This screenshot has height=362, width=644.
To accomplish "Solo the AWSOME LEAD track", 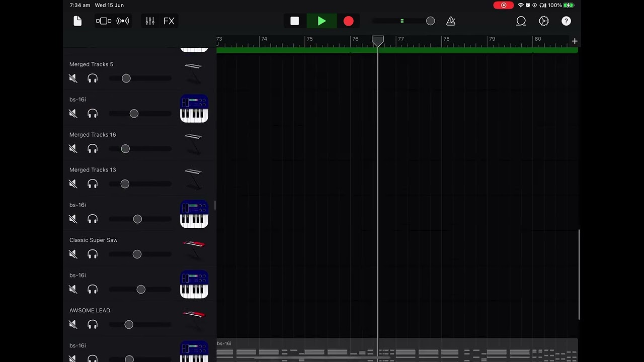I will (x=93, y=325).
